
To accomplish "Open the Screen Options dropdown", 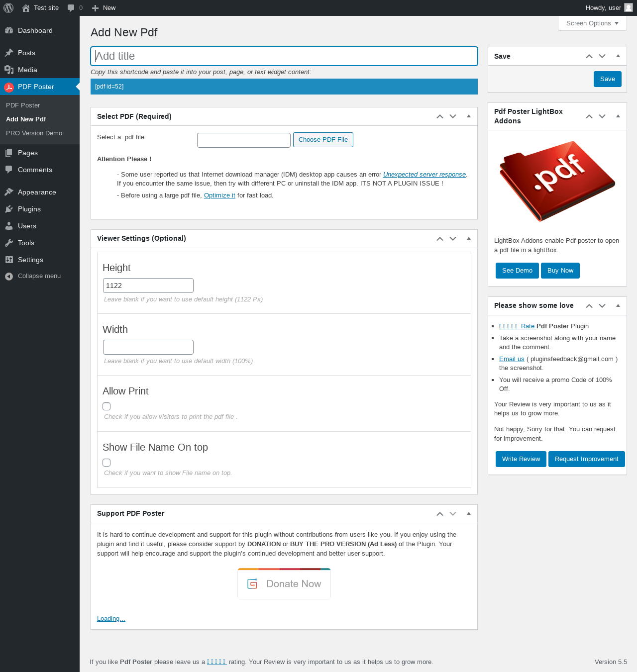I will click(592, 23).
